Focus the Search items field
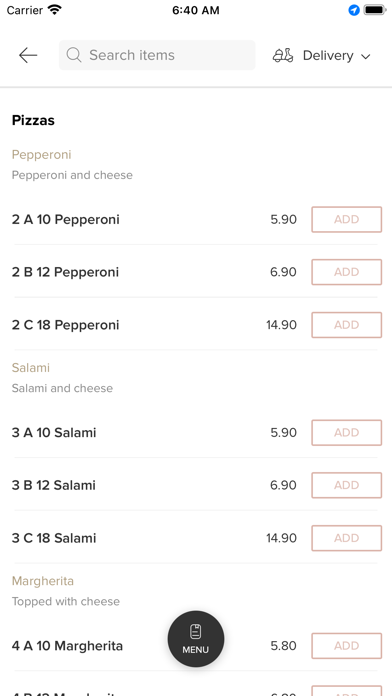 click(x=157, y=55)
